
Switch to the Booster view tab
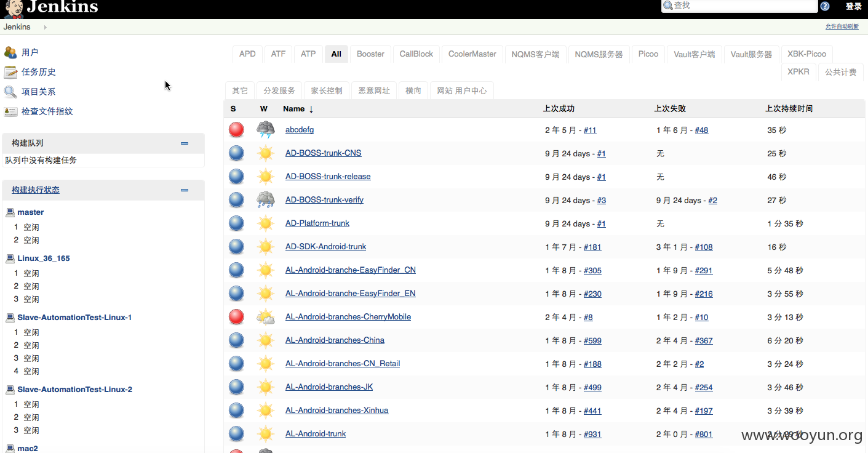pos(370,54)
